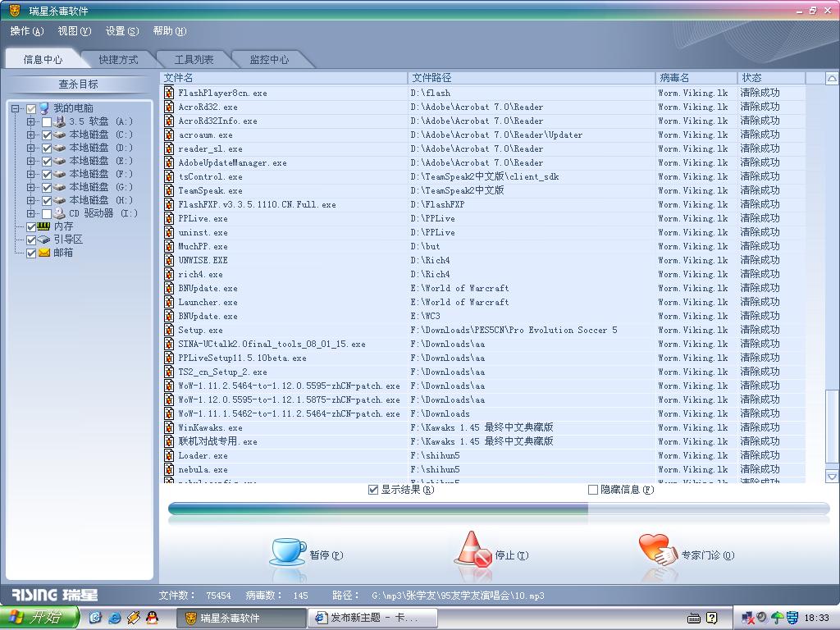Expand the local disk E: node

coord(30,162)
